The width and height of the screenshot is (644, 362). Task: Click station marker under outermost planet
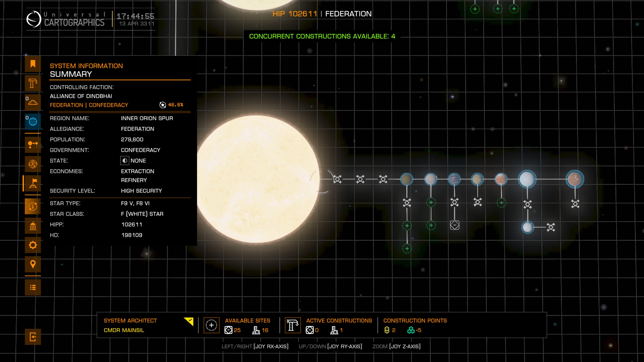[x=575, y=204]
